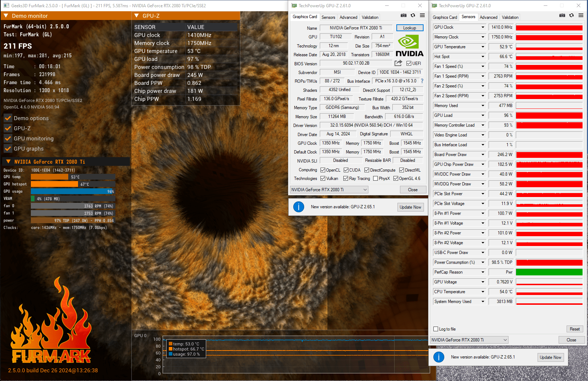Collapse the NVIDIA GeForce RTX 2080 Ti section
This screenshot has height=381, width=588.
coord(8,161)
